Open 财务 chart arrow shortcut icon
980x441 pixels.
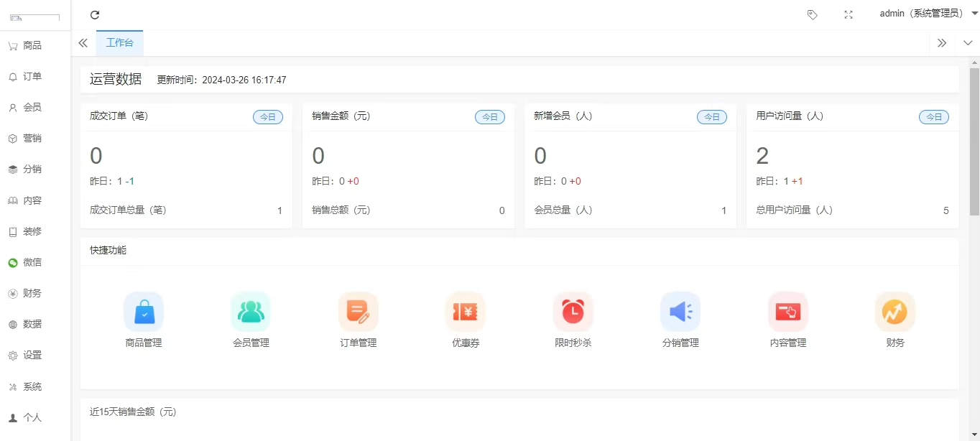coord(895,312)
